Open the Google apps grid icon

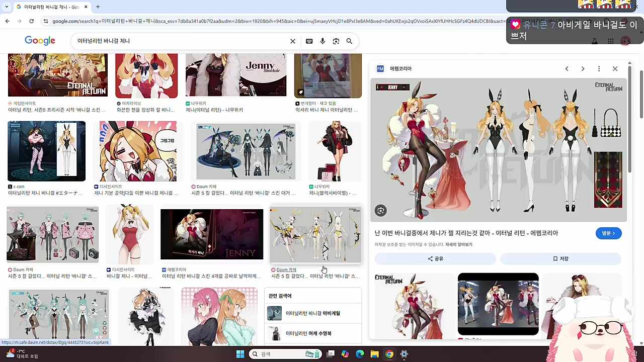(610, 41)
